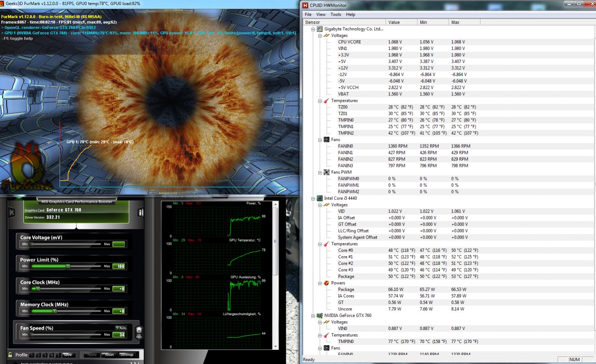Collapse the Voltages group under Intel Core i5
Screen dimensions: 596x364
pos(320,205)
